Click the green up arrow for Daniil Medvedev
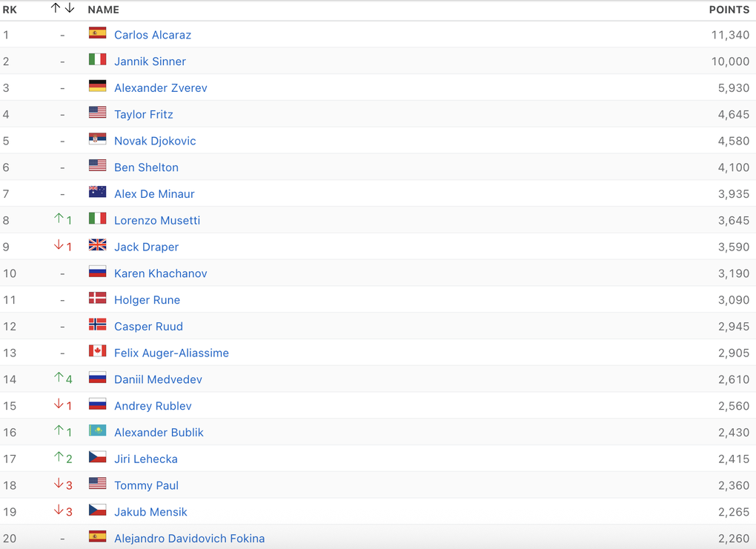Screen dimensions: 756x549 click(x=59, y=378)
